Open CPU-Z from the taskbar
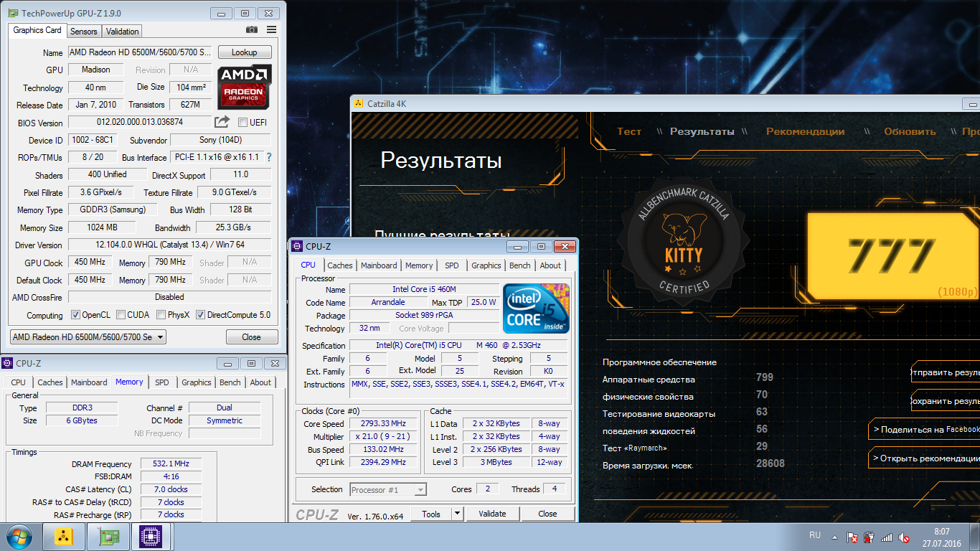 (151, 537)
